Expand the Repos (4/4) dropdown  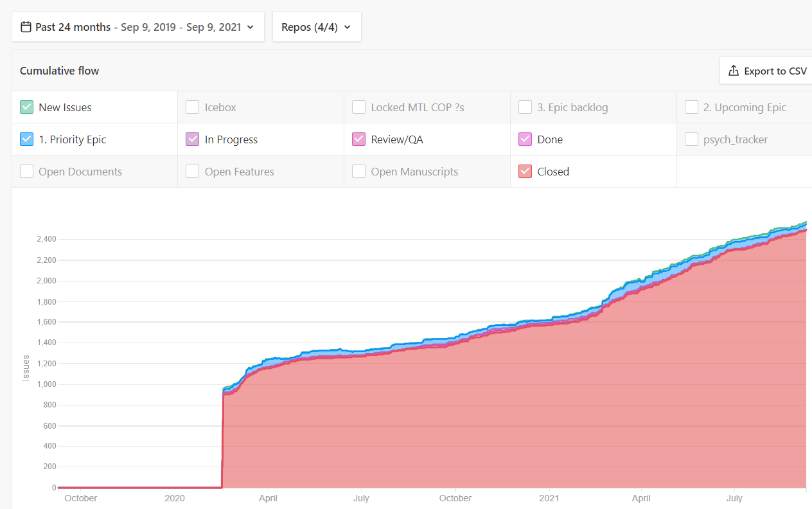[317, 27]
